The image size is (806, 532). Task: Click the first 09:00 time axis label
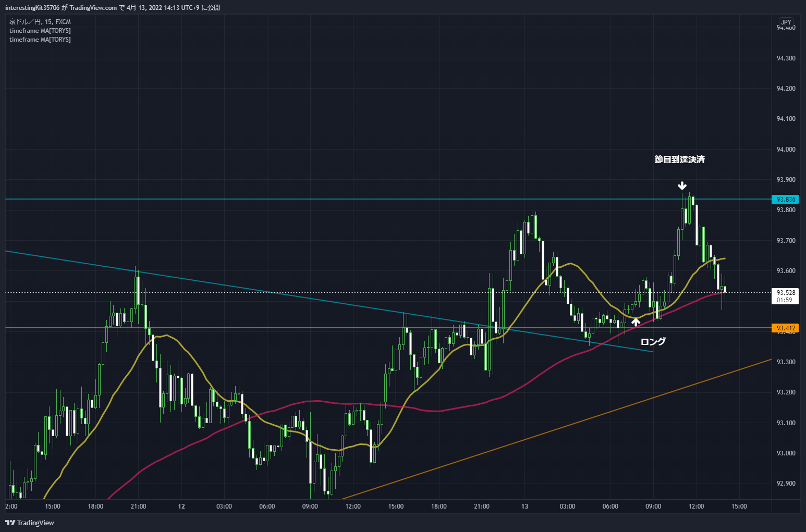tap(310, 506)
